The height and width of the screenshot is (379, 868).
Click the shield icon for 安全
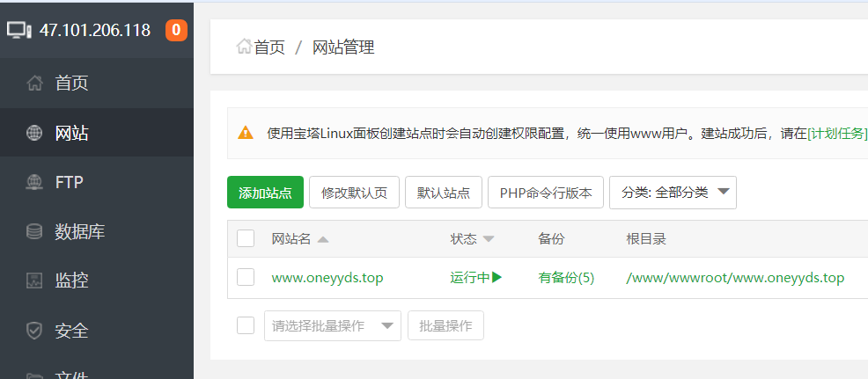[34, 331]
